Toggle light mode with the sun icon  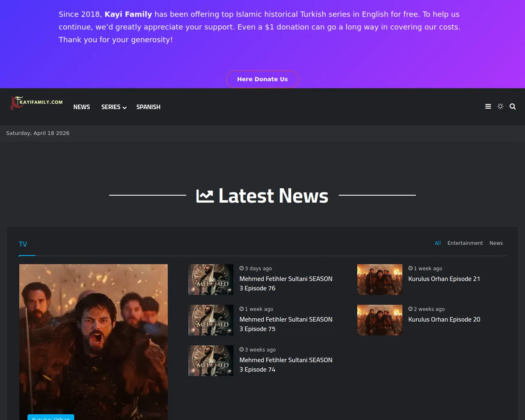coord(500,106)
